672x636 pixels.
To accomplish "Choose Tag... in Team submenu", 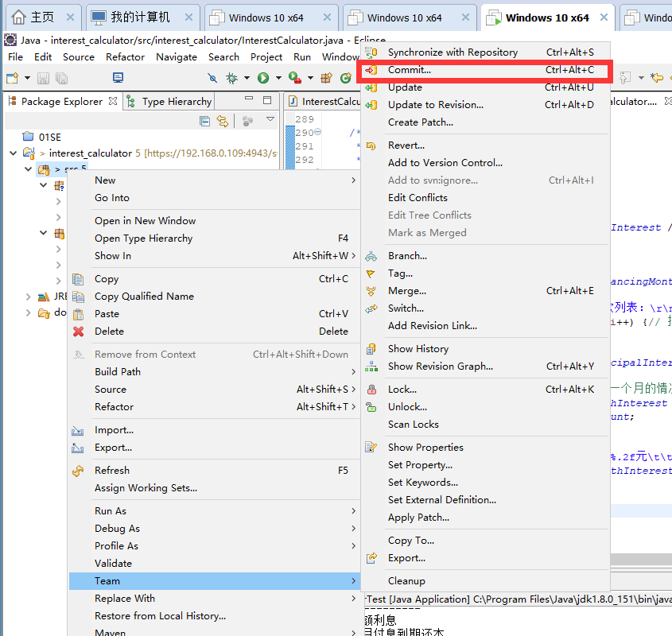I will click(484, 273).
